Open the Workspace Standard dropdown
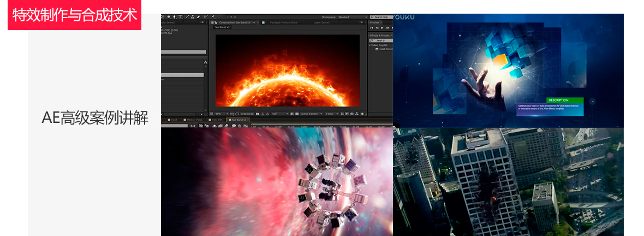Viewport: 644px width, 236px height. pyautogui.click(x=353, y=17)
